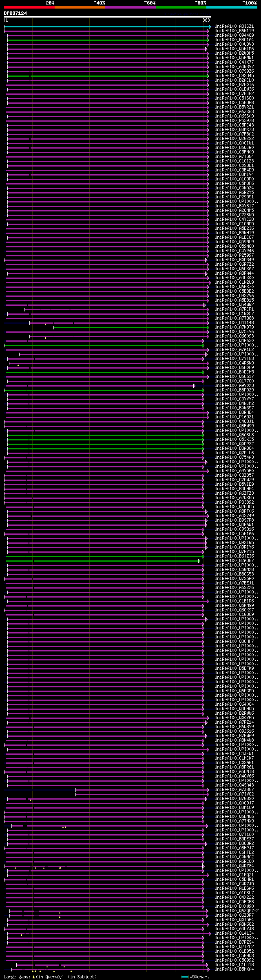
Task: Click the purple ~60% identity legend bar
Action: click(x=130, y=7)
